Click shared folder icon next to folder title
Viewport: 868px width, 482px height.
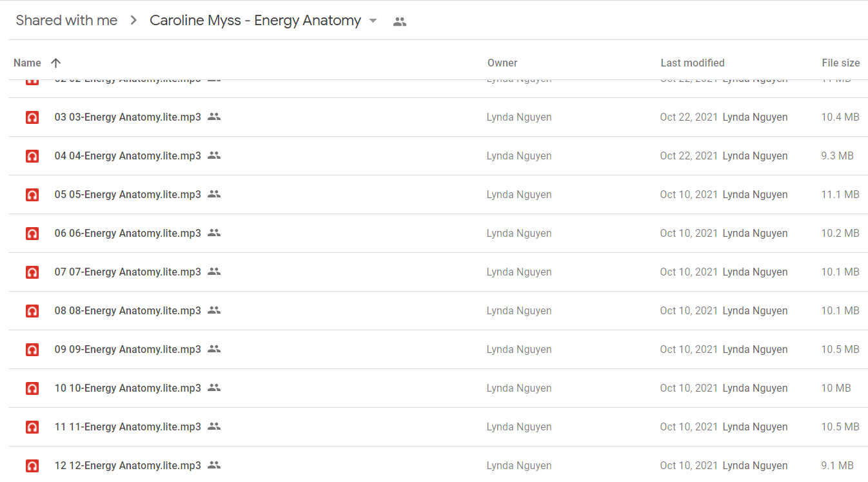pos(400,21)
